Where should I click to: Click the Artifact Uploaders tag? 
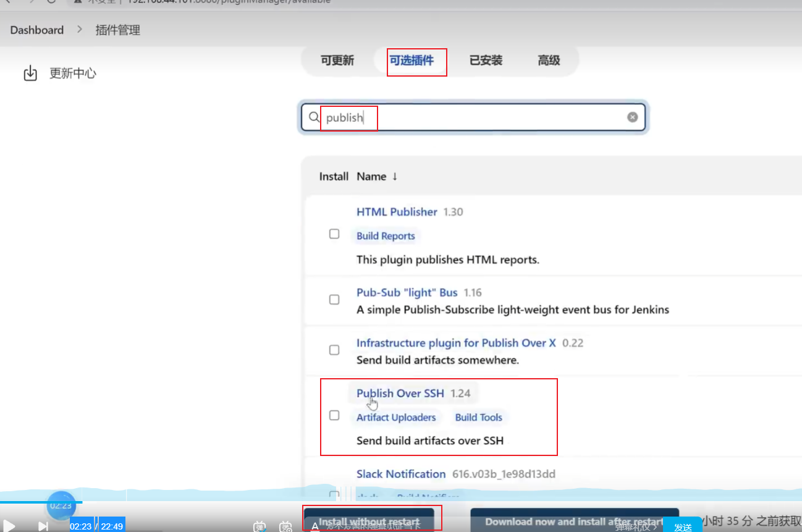click(396, 418)
